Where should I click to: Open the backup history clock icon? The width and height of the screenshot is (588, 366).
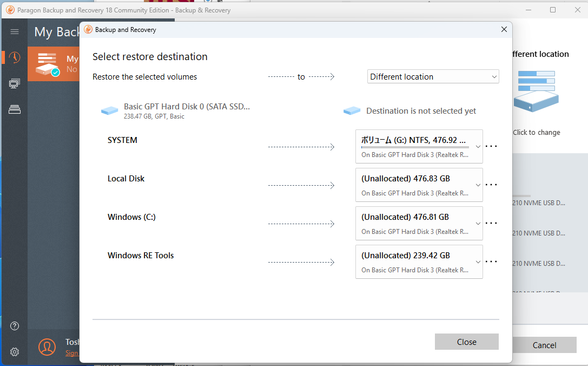pos(15,57)
